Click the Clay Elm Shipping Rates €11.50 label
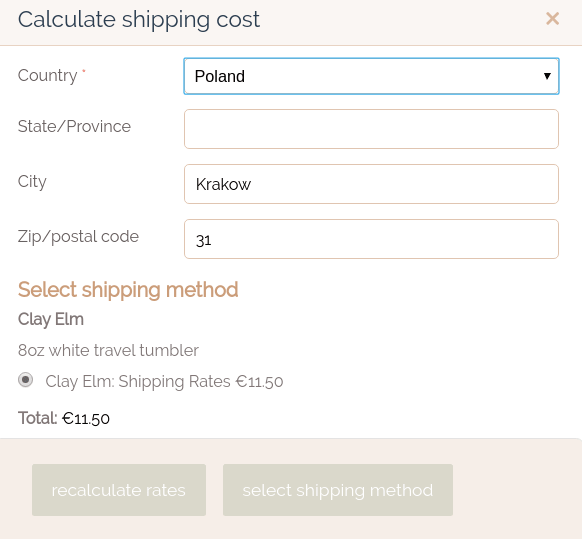 coord(164,382)
